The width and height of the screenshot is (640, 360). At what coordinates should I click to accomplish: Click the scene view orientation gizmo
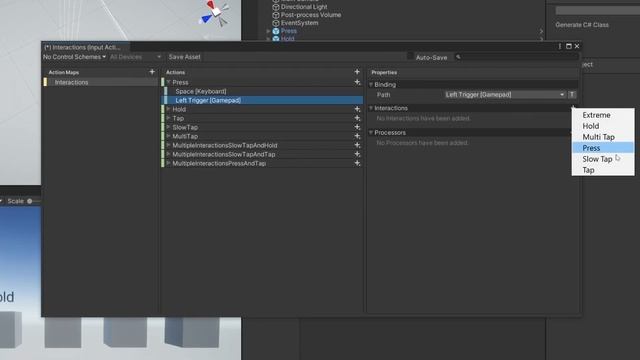(216, 13)
